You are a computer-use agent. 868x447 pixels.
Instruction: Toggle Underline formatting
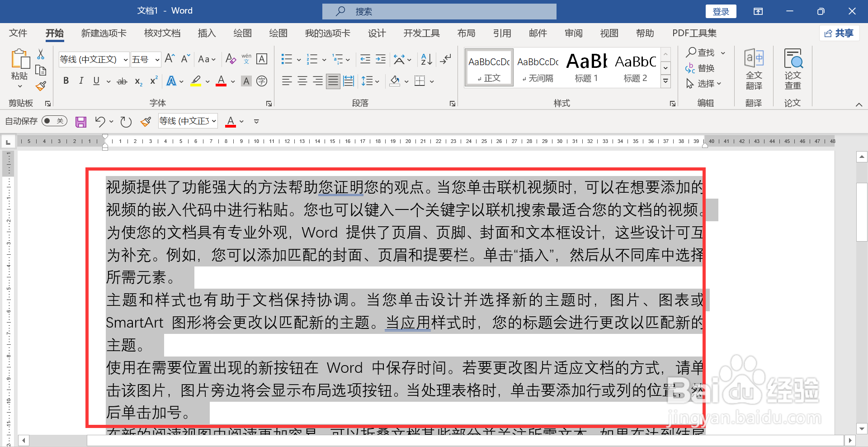point(96,81)
